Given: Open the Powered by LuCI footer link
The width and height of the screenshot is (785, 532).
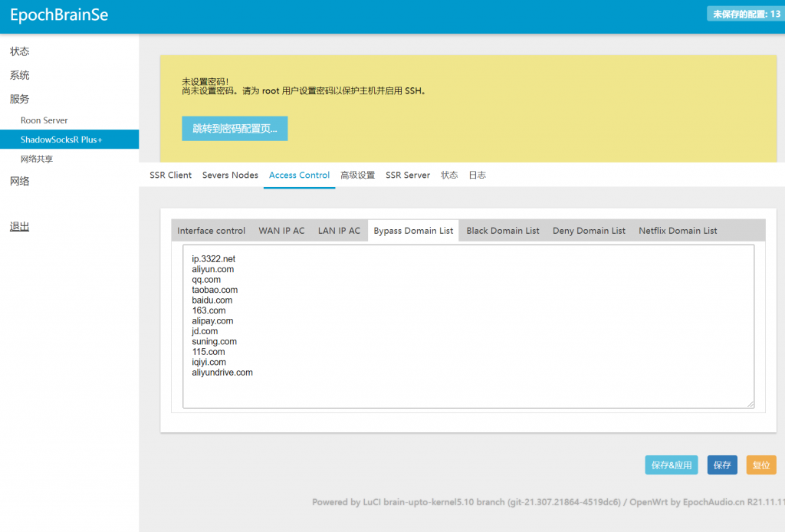Looking at the screenshot, I should coord(466,502).
